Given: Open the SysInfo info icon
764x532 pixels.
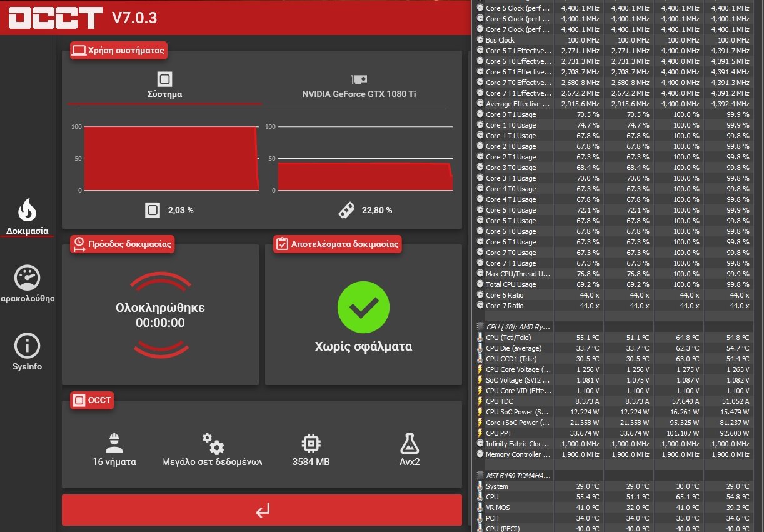Looking at the screenshot, I should point(27,346).
